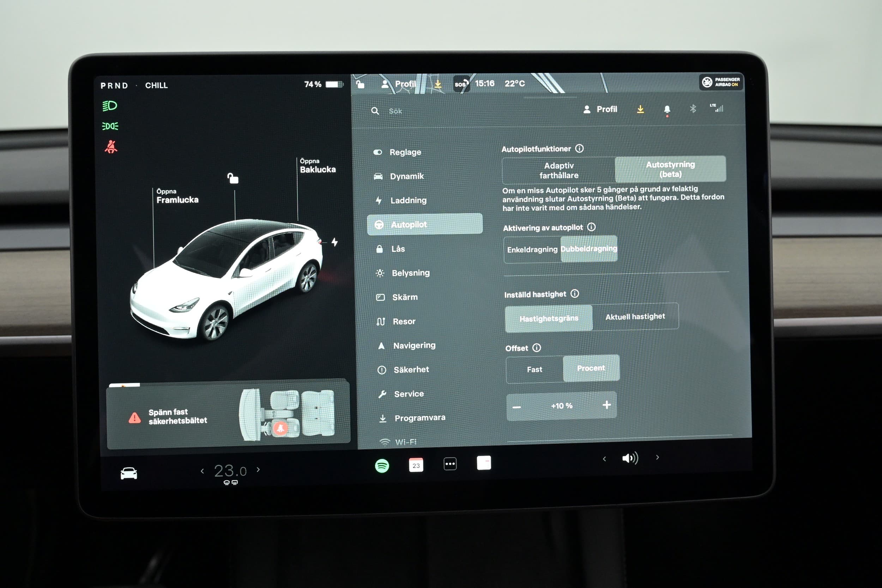This screenshot has width=882, height=588.
Task: Open the Calendar app icon
Action: pyautogui.click(x=416, y=465)
